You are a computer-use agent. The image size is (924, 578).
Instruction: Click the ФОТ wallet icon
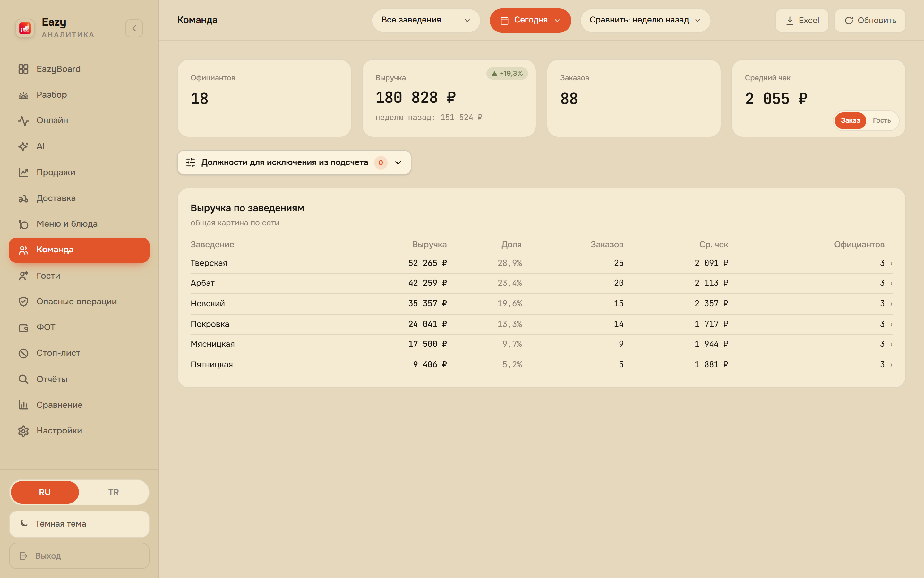(23, 328)
